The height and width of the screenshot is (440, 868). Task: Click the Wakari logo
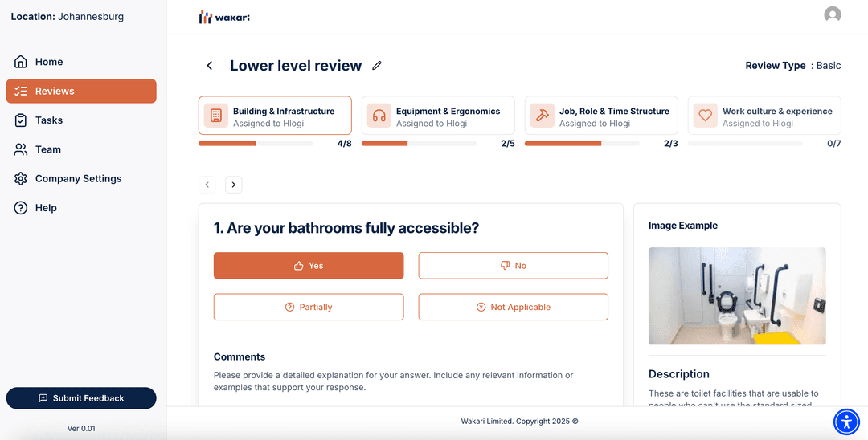224,17
